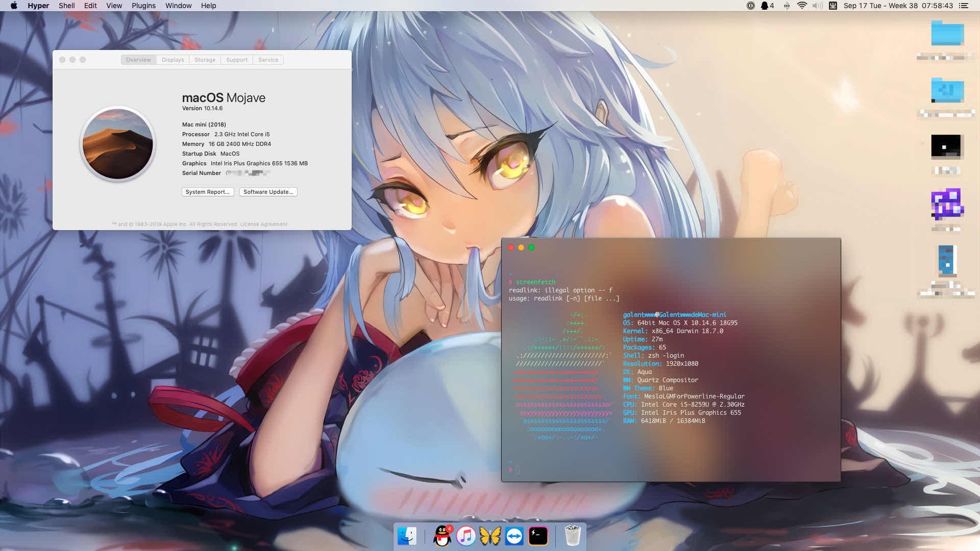Image resolution: width=980 pixels, height=551 pixels.
Task: Click the screenfetch command text
Action: [x=535, y=282]
